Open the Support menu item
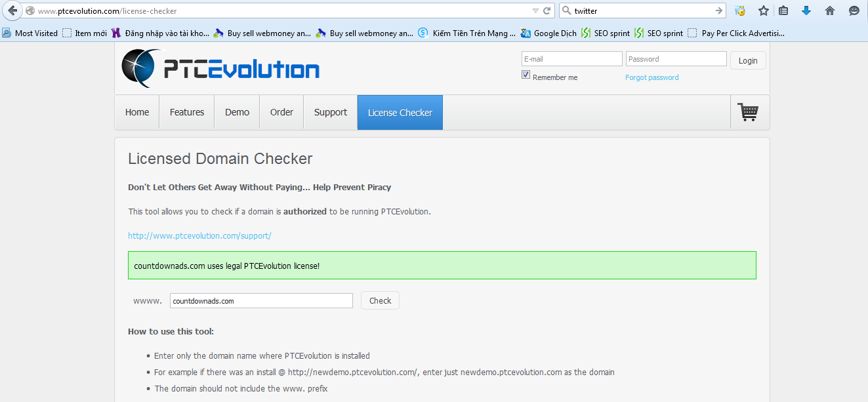The height and width of the screenshot is (402, 868). coord(331,112)
